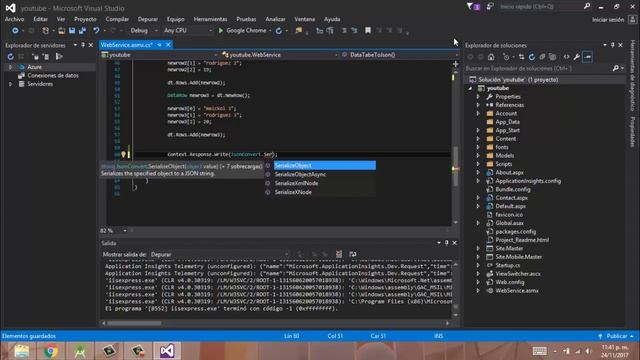Open the Herramientas menu
The height and width of the screenshot is (360, 640).
pos(210,19)
